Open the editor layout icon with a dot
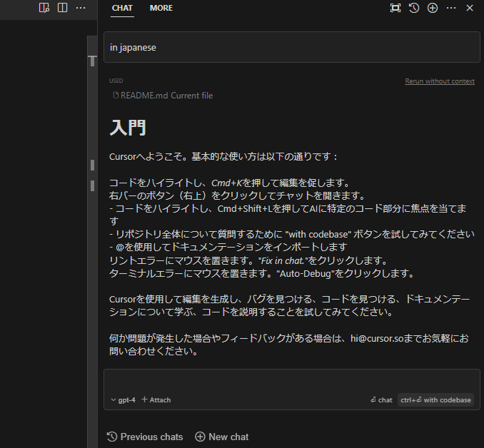This screenshot has width=484, height=448. pos(44,8)
